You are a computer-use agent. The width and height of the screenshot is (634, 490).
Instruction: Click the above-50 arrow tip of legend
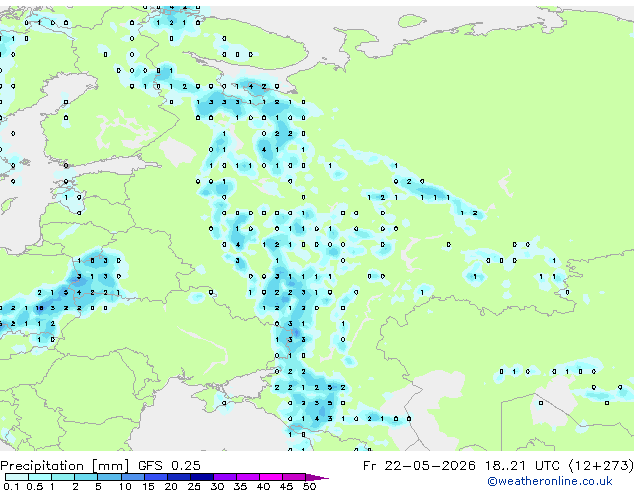point(317,477)
